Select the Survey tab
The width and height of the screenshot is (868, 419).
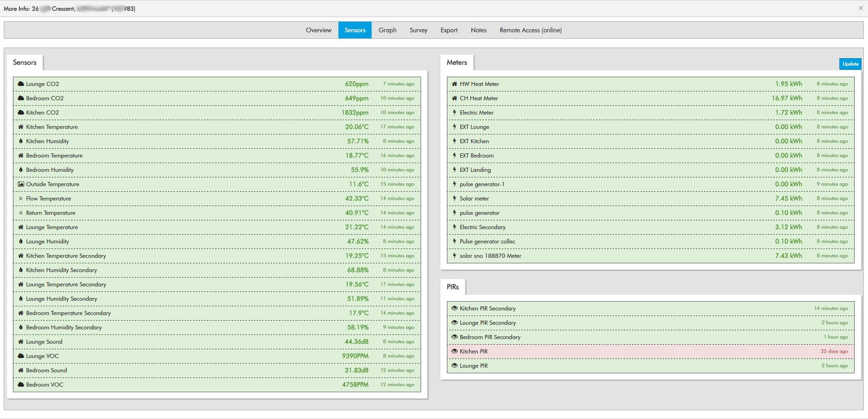point(418,30)
